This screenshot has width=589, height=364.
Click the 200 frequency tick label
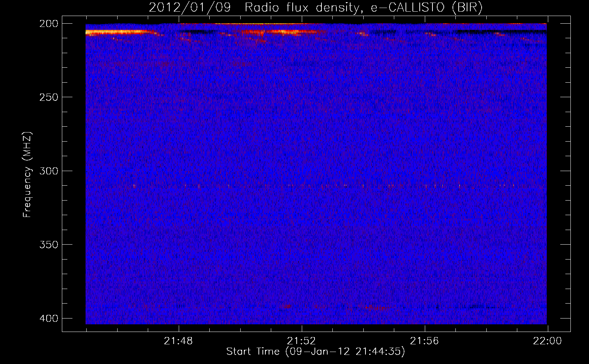pyautogui.click(x=48, y=24)
